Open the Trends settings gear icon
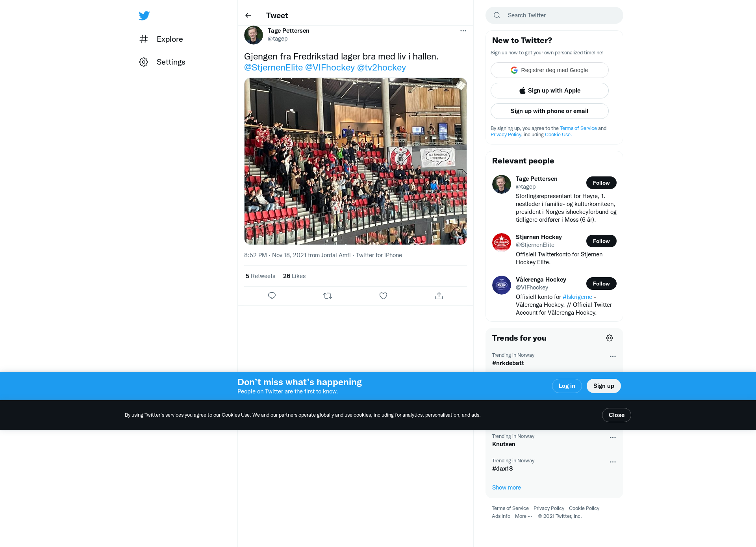The image size is (756, 547). 610,338
